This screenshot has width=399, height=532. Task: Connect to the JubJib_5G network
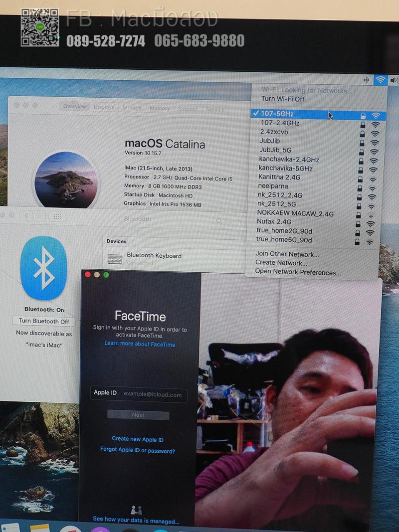tap(275, 150)
